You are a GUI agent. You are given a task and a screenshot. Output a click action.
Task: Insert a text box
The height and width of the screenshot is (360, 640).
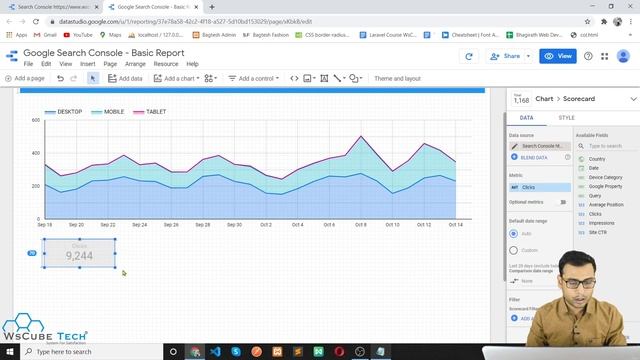324,78
